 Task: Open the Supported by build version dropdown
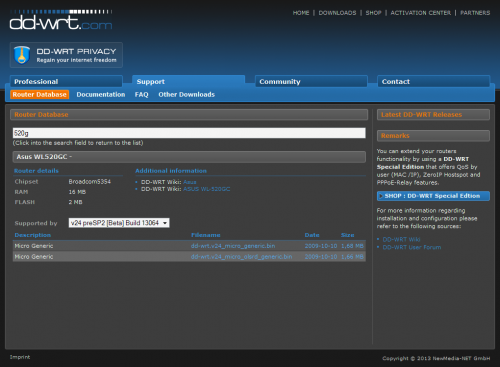pos(119,223)
